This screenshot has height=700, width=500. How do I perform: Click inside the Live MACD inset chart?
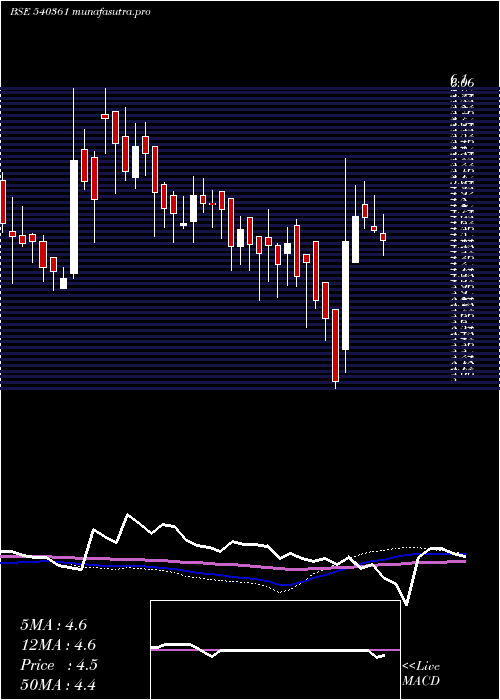[x=275, y=650]
